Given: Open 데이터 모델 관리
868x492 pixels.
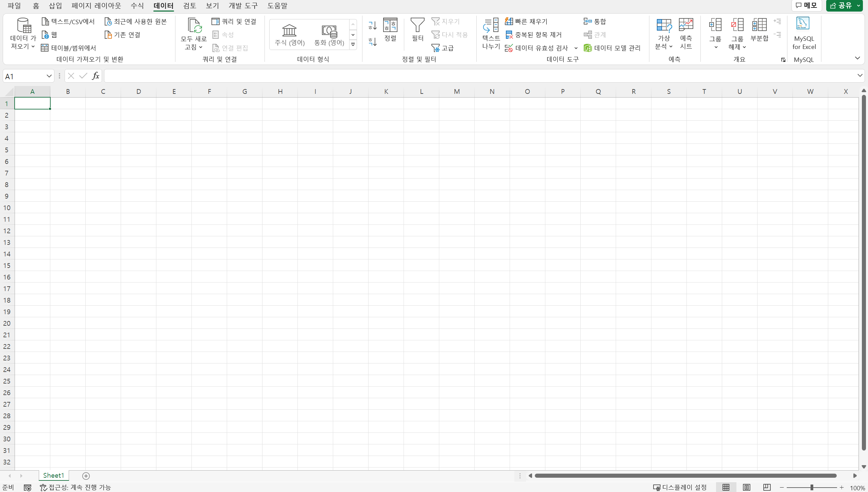Looking at the screenshot, I should point(612,48).
